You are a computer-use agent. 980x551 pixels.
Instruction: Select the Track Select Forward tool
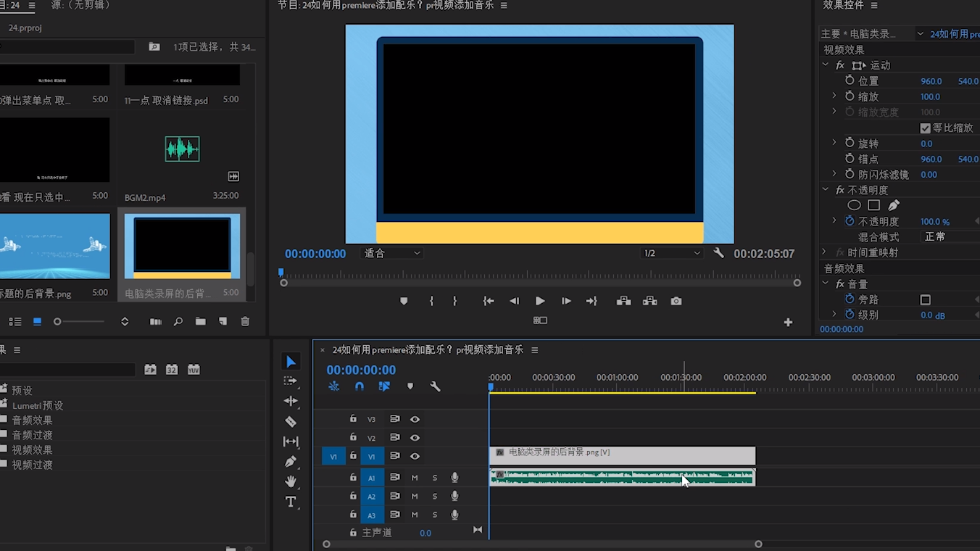point(291,381)
